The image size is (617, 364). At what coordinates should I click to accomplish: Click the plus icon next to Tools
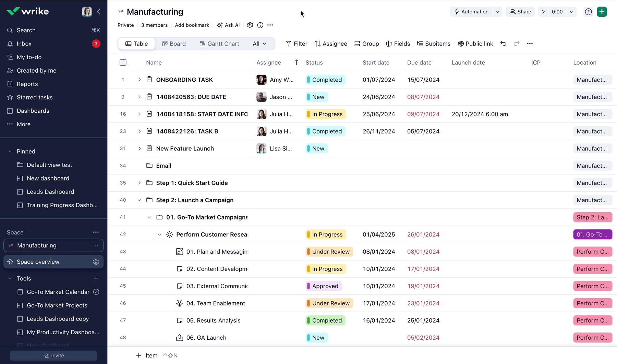tap(96, 278)
